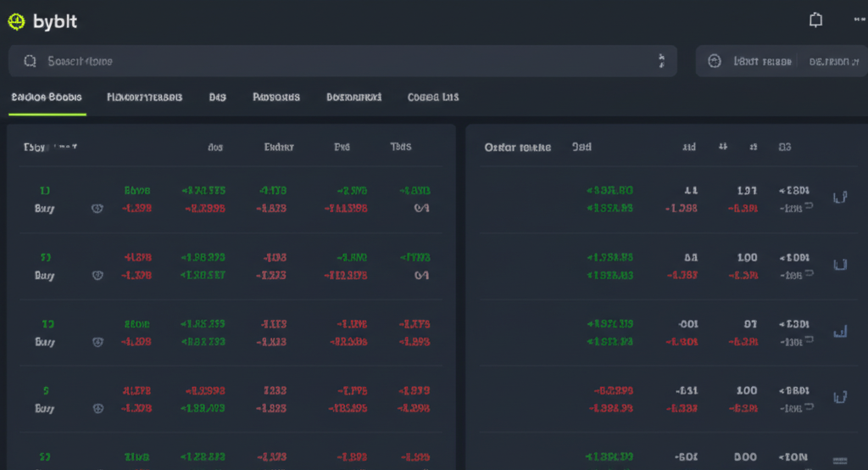868x470 pixels.
Task: Open the three-dot more menu in header
Action: click(860, 20)
